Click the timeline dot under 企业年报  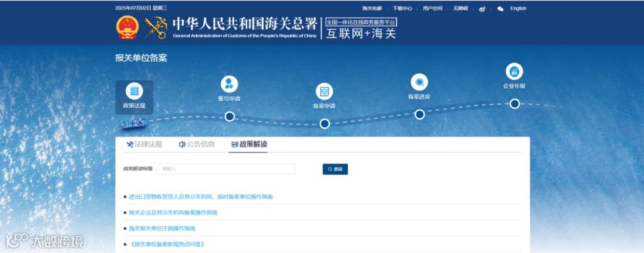515,104
